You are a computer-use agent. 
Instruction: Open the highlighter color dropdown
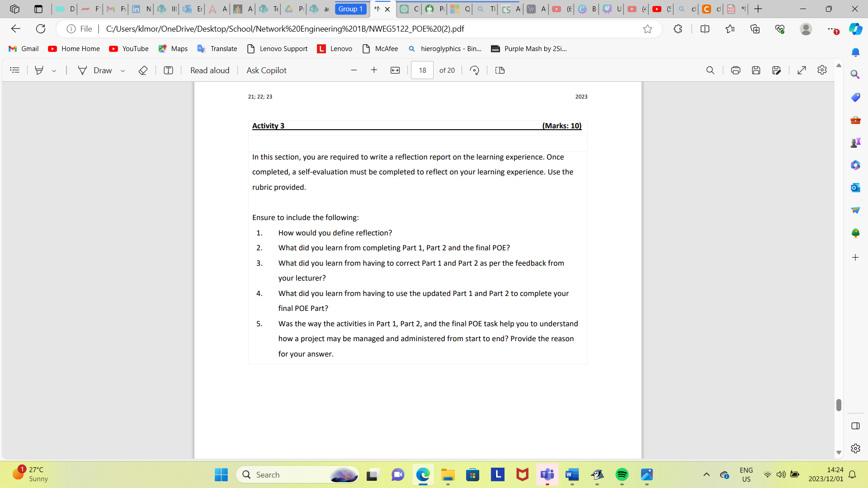click(x=55, y=70)
